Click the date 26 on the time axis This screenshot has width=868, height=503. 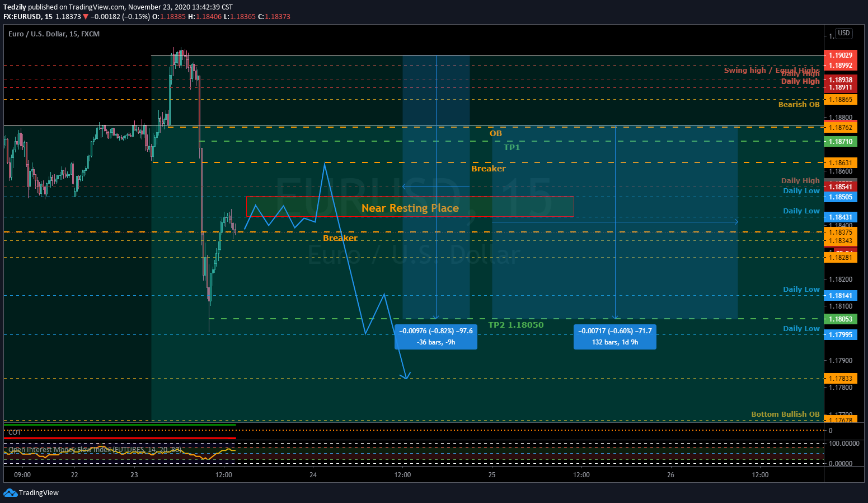(x=670, y=475)
